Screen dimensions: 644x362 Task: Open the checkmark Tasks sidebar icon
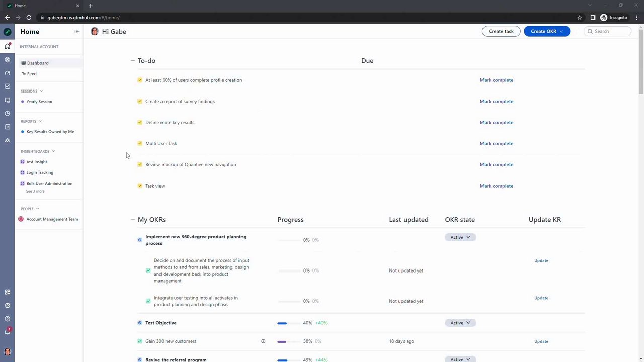click(7, 86)
